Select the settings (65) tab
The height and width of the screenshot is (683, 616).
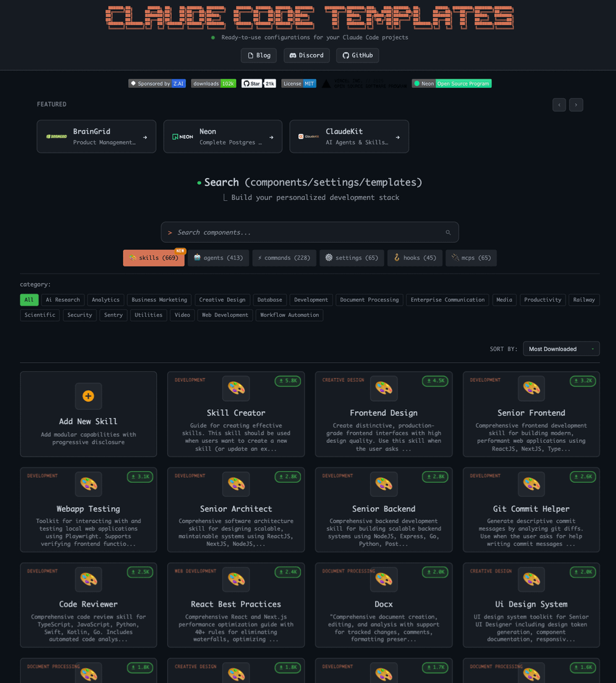[352, 258]
